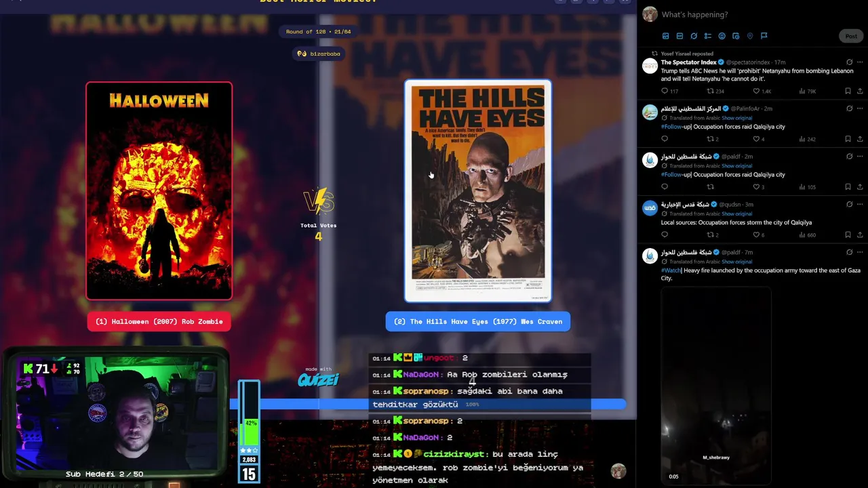Image resolution: width=868 pixels, height=488 pixels.
Task: Open more options on @qudsn tweet
Action: pos(860,205)
